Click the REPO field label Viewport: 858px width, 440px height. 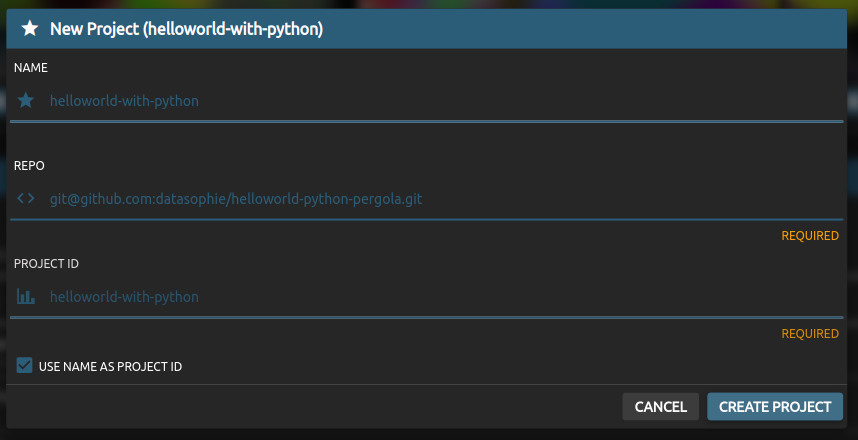click(x=30, y=166)
